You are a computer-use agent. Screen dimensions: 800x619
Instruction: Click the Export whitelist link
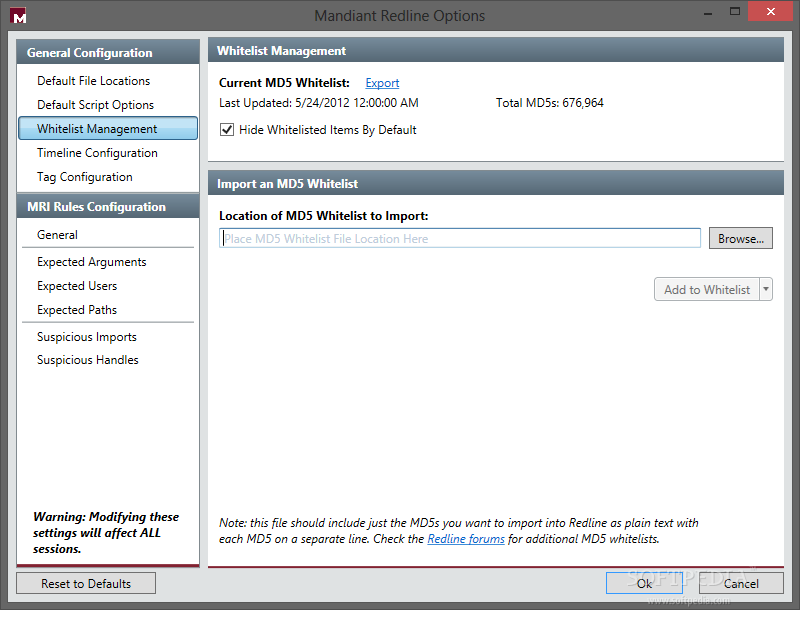pyautogui.click(x=382, y=83)
